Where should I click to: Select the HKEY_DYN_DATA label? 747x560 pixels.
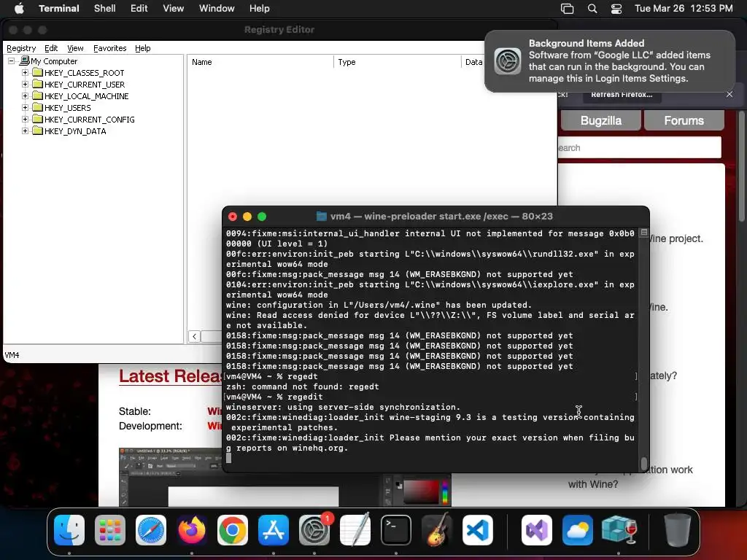[x=75, y=131]
